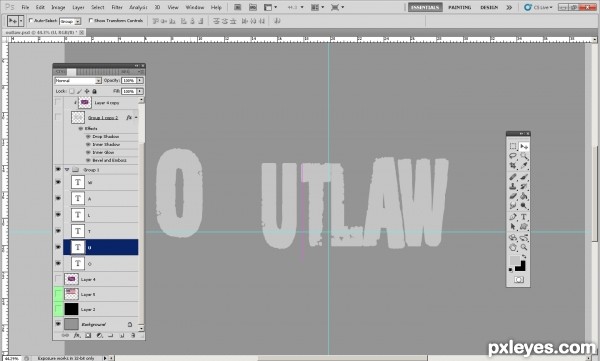Select the 3D Camera Rotate tool

[524, 238]
